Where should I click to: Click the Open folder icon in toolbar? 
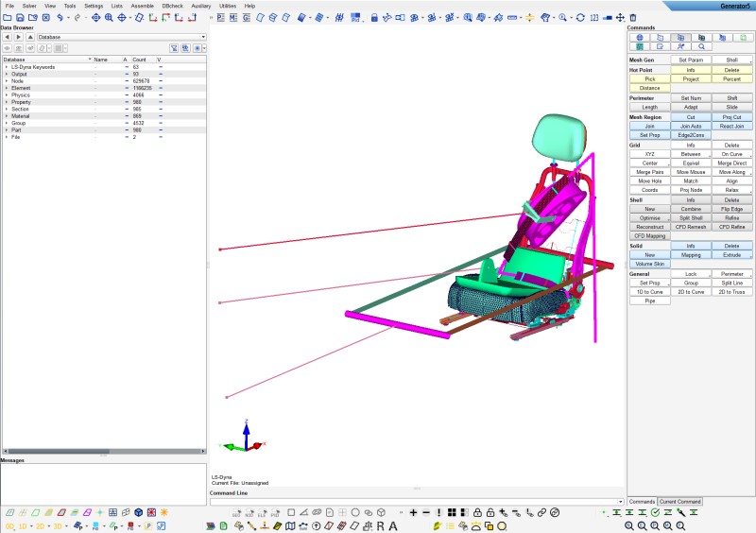(x=8, y=17)
